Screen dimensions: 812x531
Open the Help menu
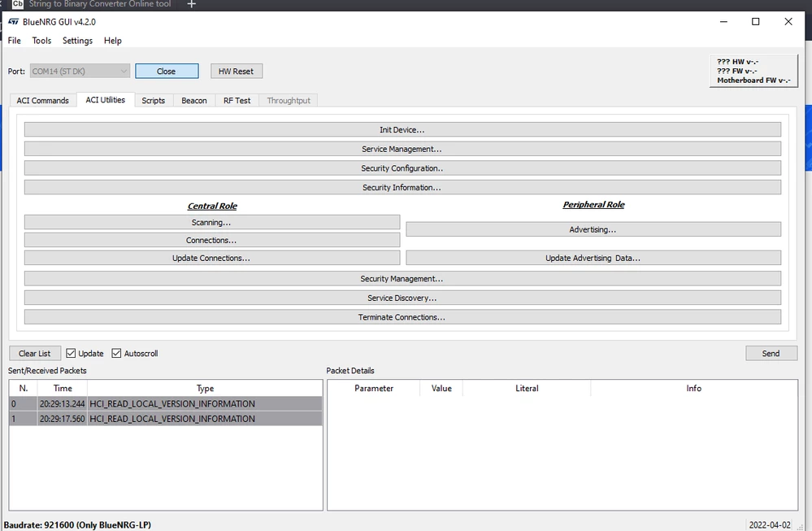click(x=113, y=41)
